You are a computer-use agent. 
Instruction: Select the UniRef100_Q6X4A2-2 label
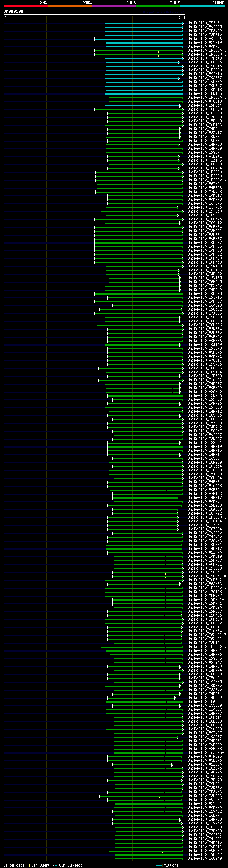(x=207, y=635)
